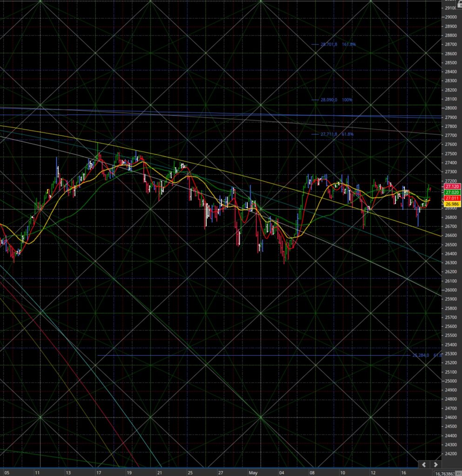Image resolution: width=462 pixels, height=476 pixels.
Task: Click the 16,76386 value field
Action: coord(445,474)
